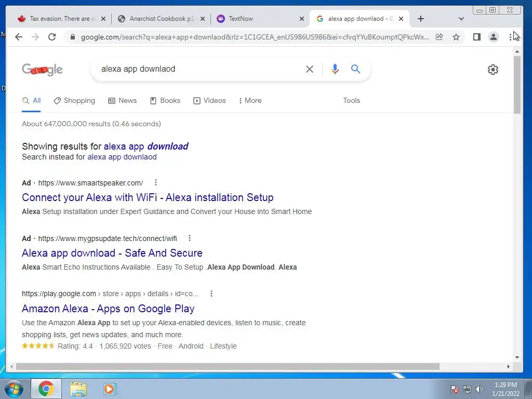Open options for the play.google.com result
532x399 pixels.
211,294
